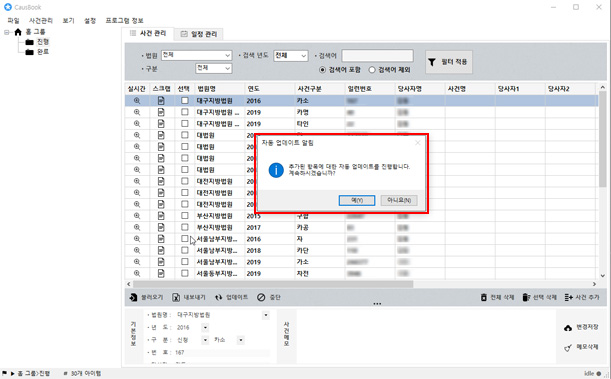Click the vertical scrollbar of the case list
This screenshot has width=611, height=379.
click(x=603, y=138)
